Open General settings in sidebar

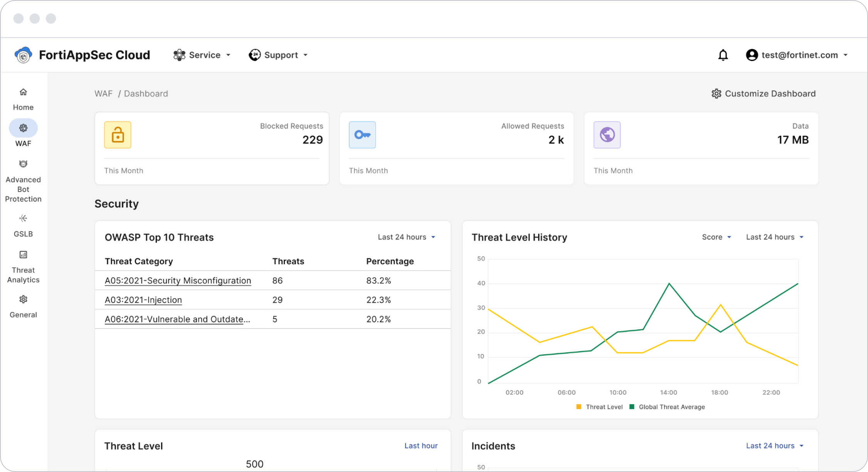(x=23, y=307)
